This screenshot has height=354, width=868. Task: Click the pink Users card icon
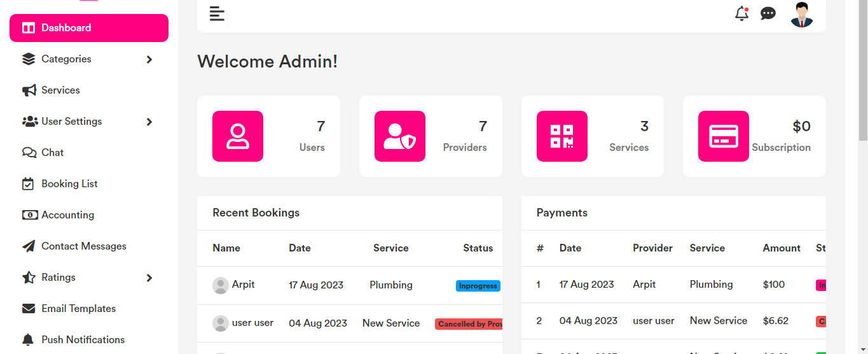click(238, 136)
